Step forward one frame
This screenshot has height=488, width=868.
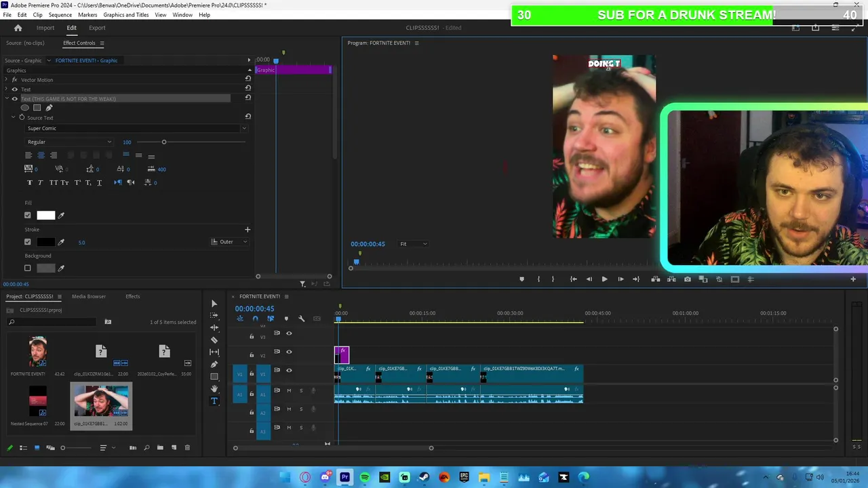620,279
